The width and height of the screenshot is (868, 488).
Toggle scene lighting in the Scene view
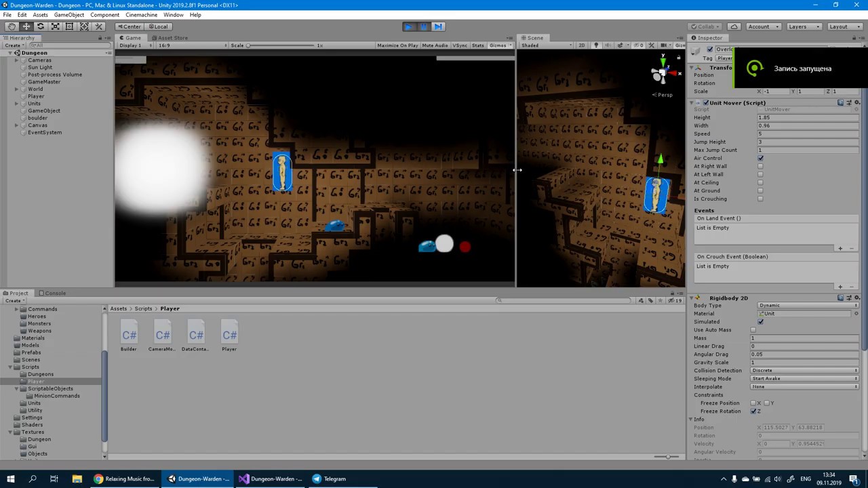595,45
